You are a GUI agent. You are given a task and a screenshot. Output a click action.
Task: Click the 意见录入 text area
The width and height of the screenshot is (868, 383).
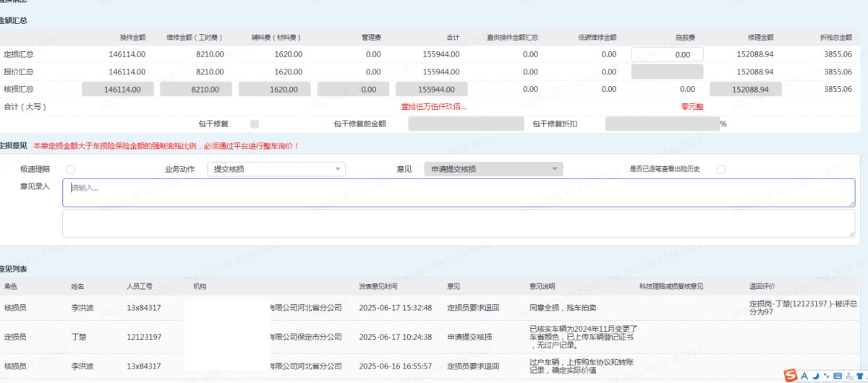(x=459, y=193)
